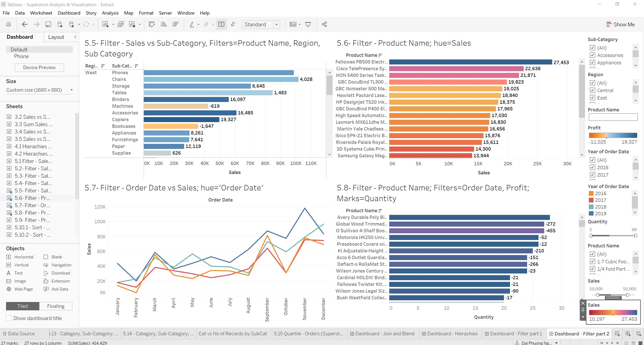The image size is (644, 345).
Task: Open the Analysis menu
Action: tap(110, 13)
